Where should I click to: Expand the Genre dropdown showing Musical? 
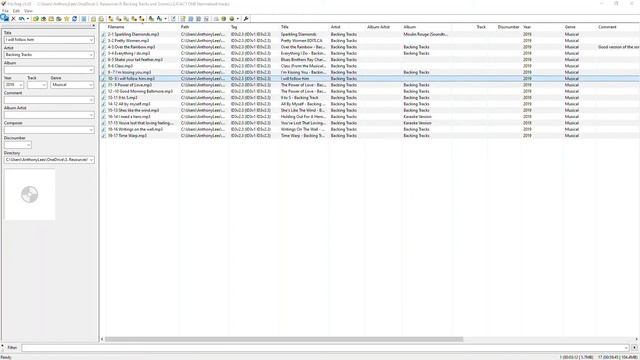click(x=91, y=85)
